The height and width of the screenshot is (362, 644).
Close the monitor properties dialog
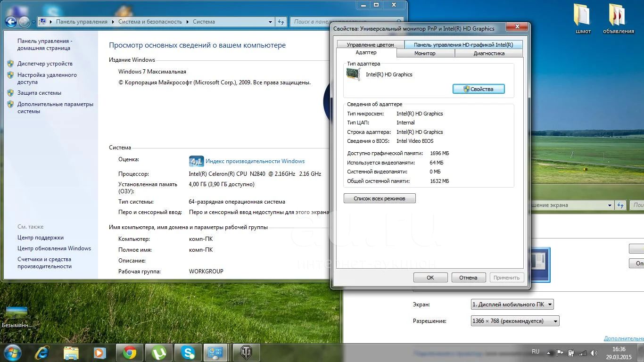click(x=517, y=27)
